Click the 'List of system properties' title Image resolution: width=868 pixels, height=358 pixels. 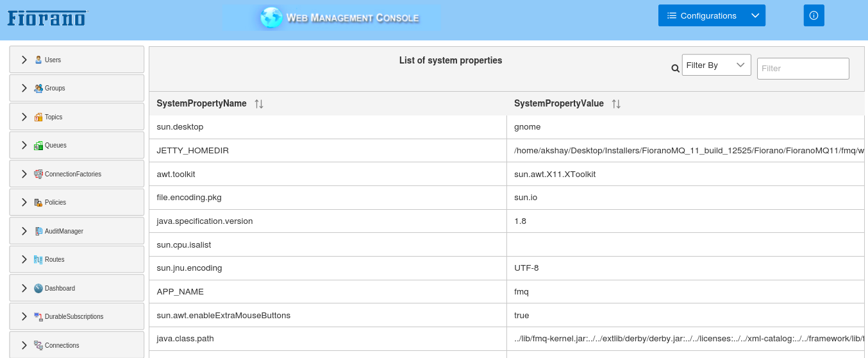coord(451,60)
